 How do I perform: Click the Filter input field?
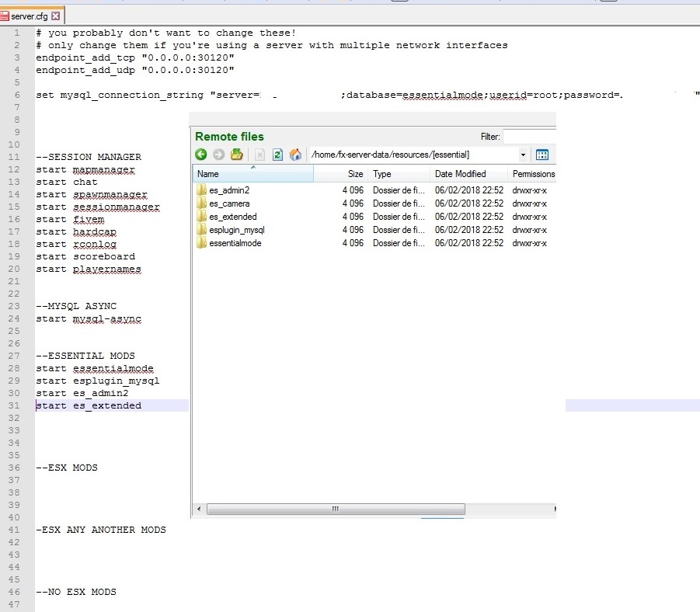[x=529, y=137]
